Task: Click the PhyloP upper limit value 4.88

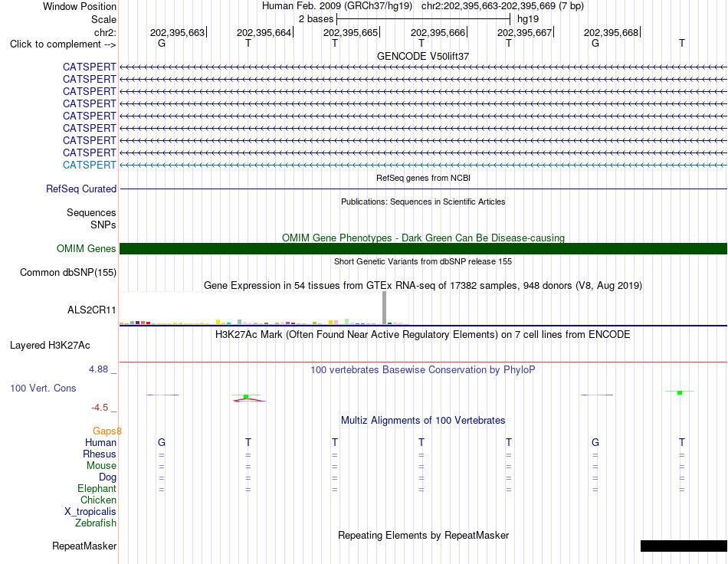Action: [x=98, y=369]
